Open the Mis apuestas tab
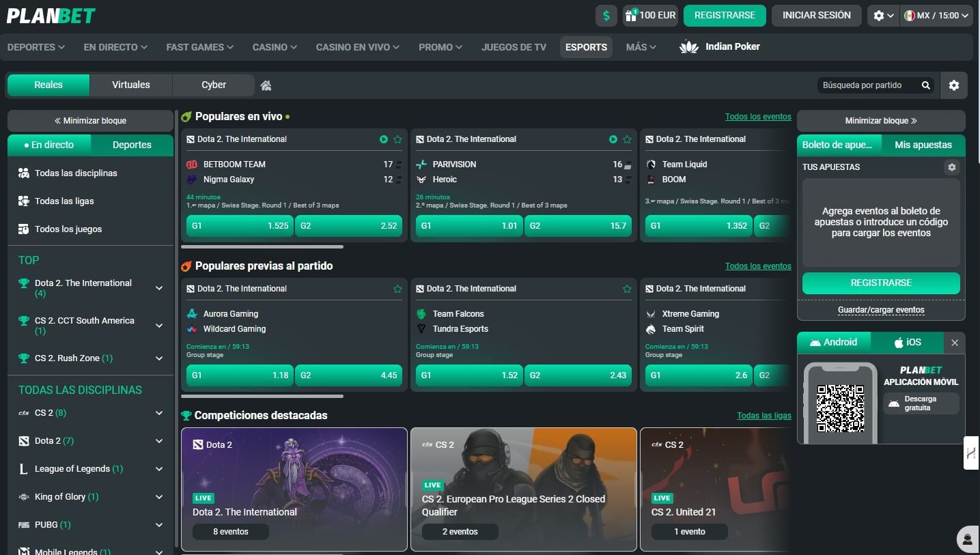 pyautogui.click(x=923, y=145)
